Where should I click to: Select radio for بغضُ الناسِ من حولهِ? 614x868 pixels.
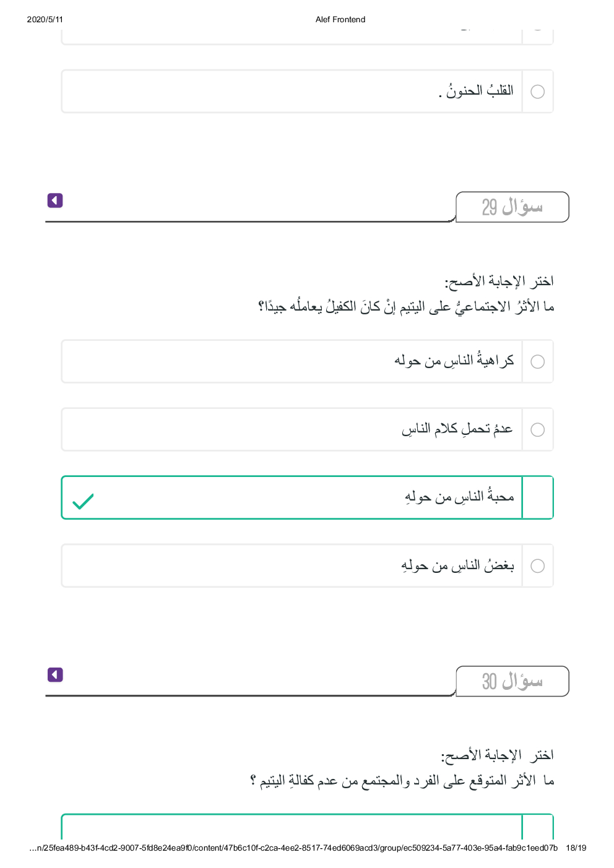pyautogui.click(x=538, y=565)
